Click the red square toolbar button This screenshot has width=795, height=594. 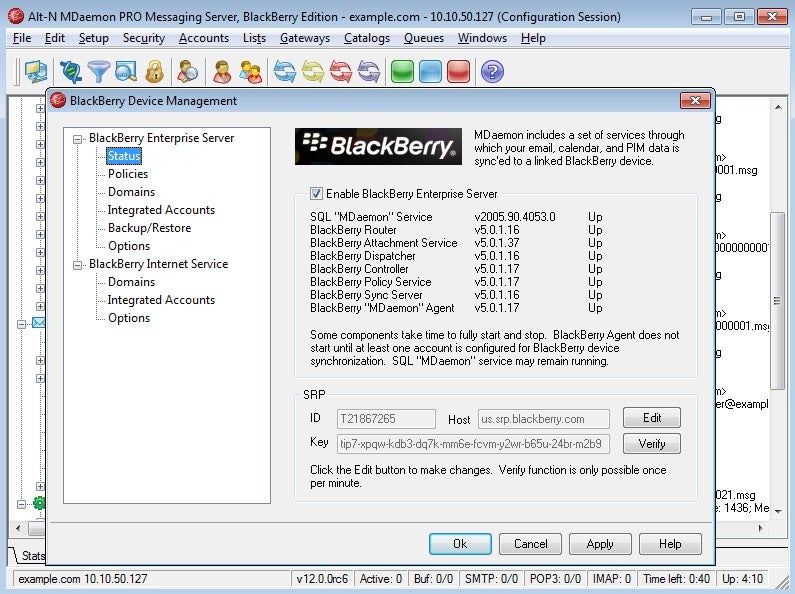[458, 71]
